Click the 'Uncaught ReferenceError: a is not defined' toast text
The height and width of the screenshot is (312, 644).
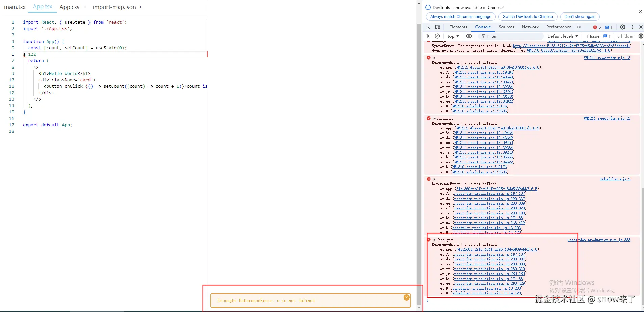266,301
